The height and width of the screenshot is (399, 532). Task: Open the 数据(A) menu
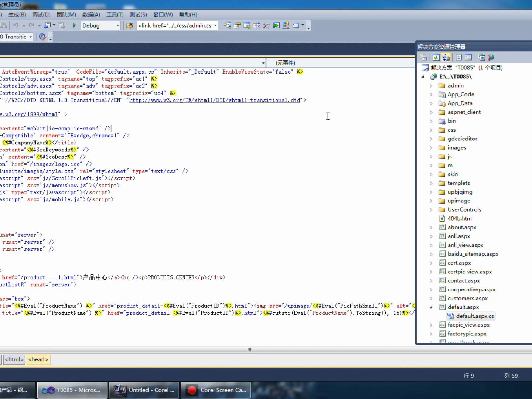91,14
